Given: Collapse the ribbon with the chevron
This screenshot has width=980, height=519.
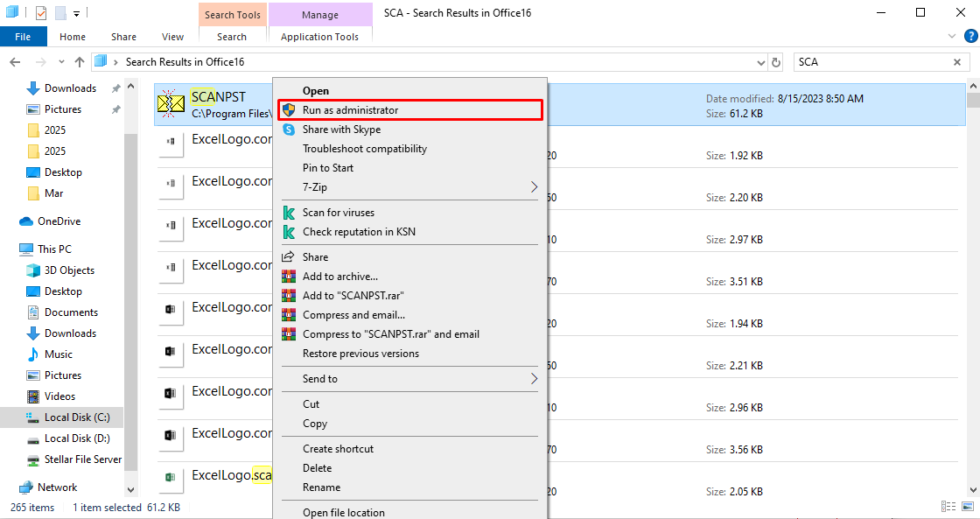Looking at the screenshot, I should (954, 36).
